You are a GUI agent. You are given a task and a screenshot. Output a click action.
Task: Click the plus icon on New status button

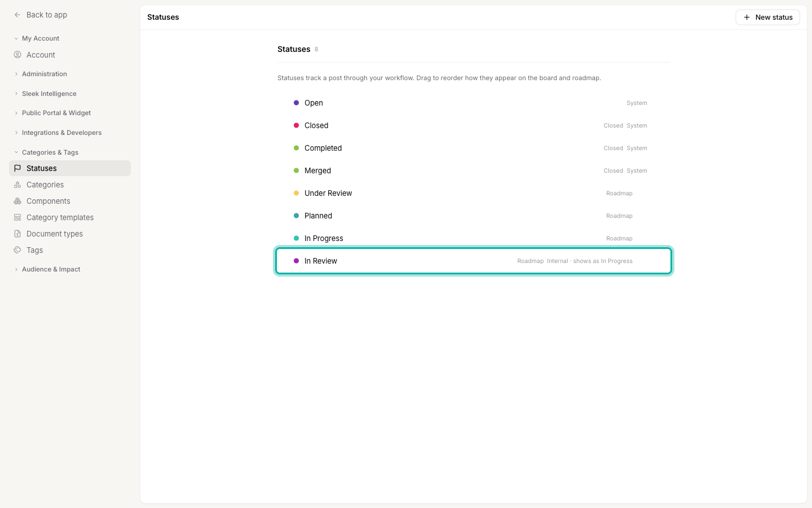(x=747, y=17)
